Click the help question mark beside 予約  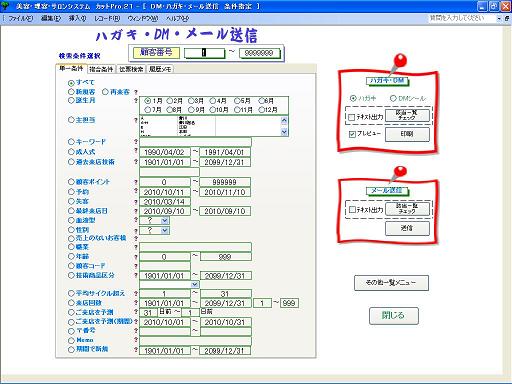(136, 192)
